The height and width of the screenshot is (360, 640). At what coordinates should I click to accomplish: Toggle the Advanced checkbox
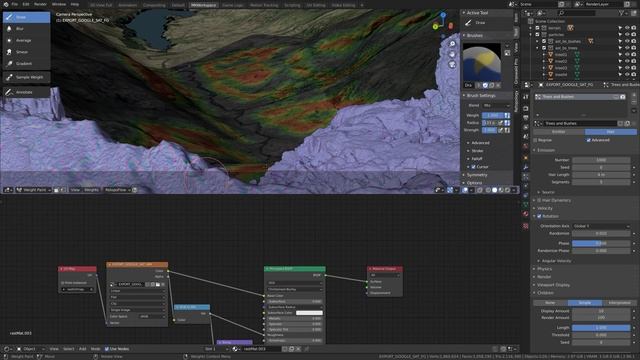point(589,140)
